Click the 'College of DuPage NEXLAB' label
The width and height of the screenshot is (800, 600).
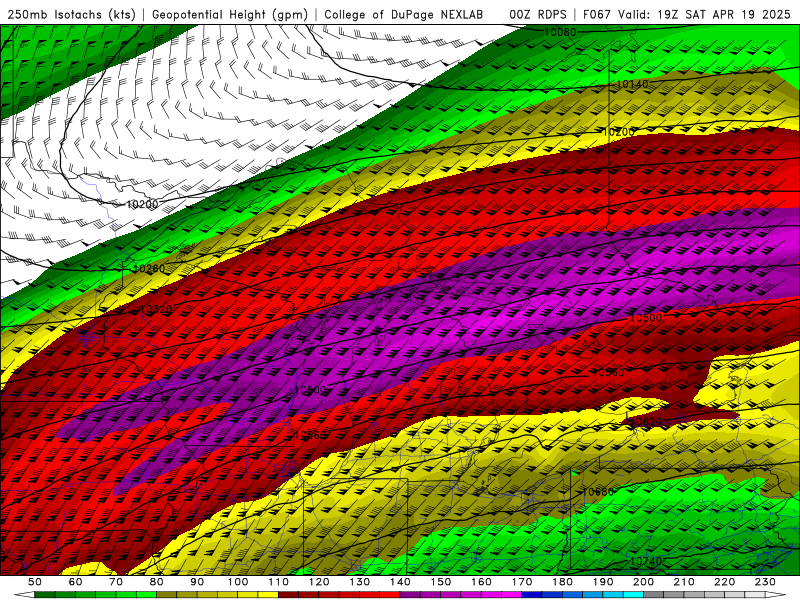click(403, 15)
